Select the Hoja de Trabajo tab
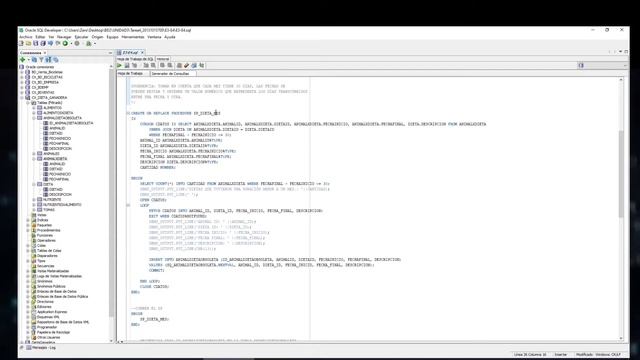 131,73
